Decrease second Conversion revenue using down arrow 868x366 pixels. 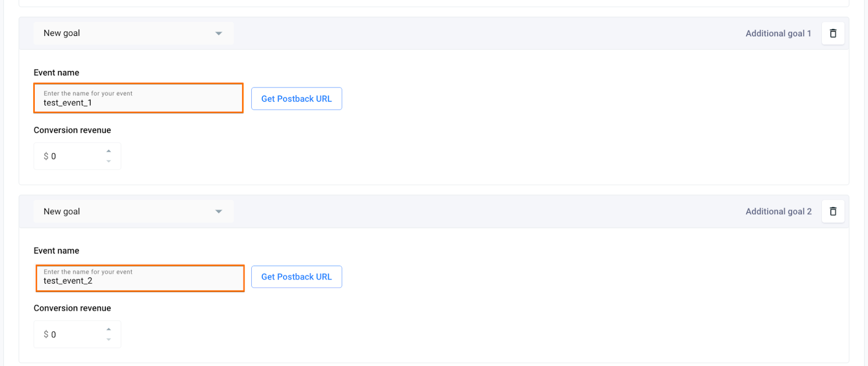(x=108, y=340)
